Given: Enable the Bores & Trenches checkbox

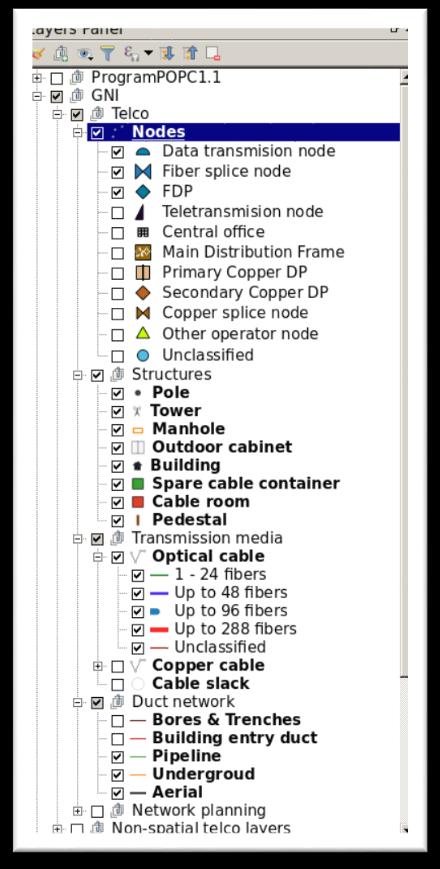Looking at the screenshot, I should (x=117, y=720).
